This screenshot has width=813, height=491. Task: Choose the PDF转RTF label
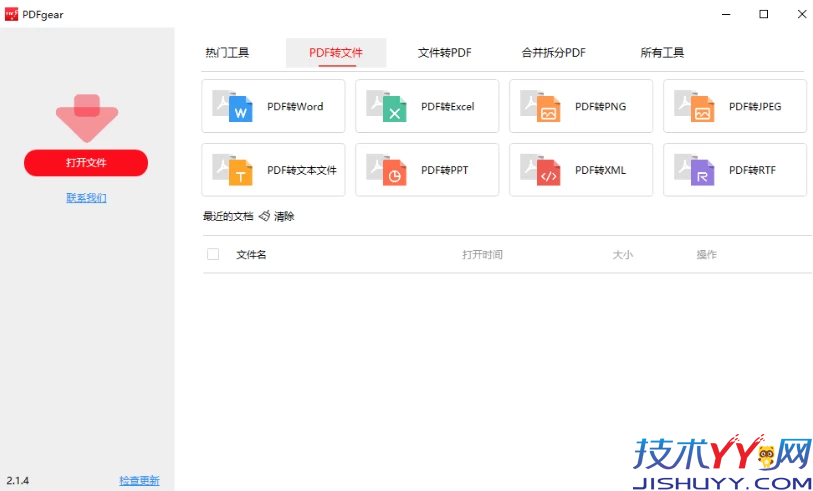[752, 170]
